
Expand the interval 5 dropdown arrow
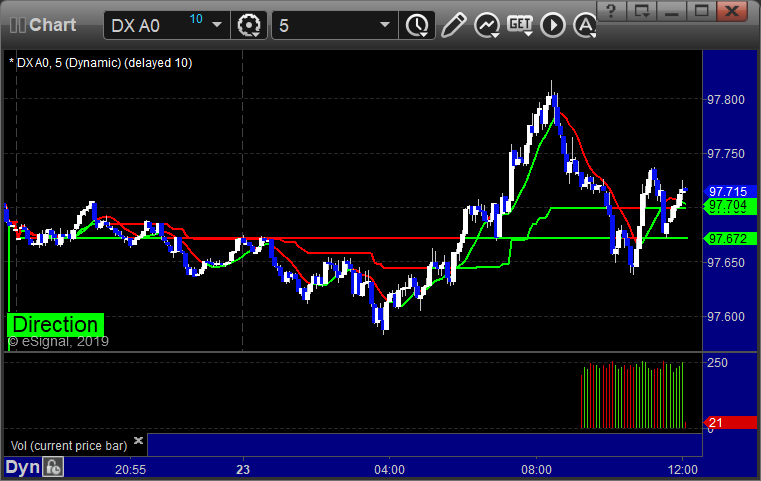pyautogui.click(x=384, y=25)
